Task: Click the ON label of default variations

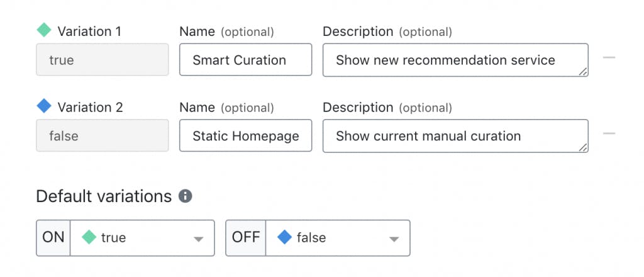Action: [53, 238]
